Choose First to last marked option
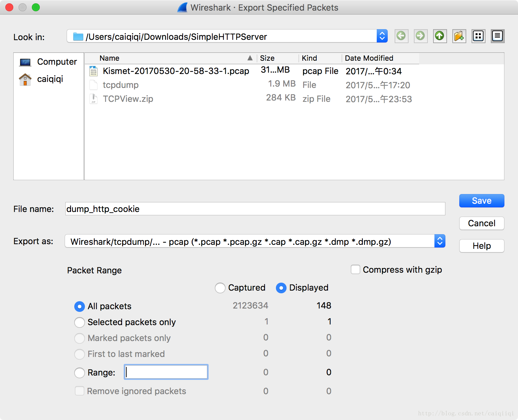518x420 pixels. [80, 354]
